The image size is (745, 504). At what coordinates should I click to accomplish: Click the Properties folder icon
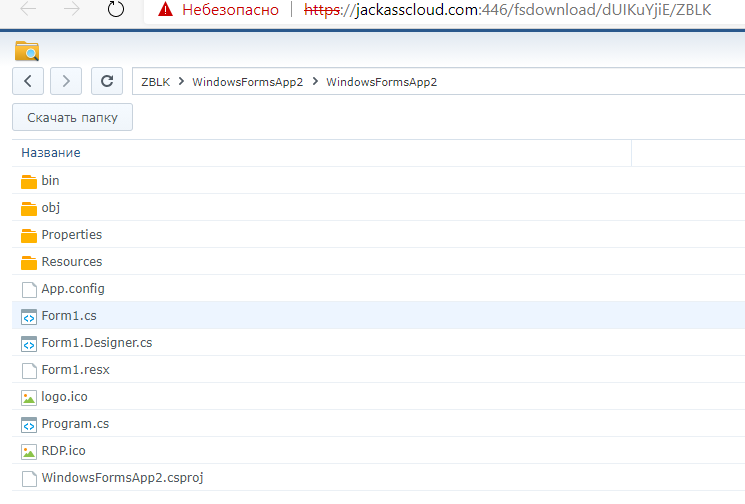29,236
